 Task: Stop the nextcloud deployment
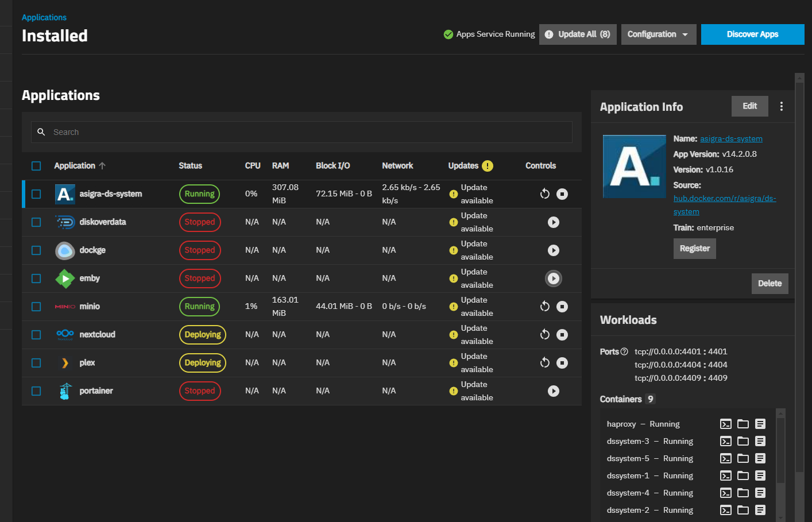(562, 335)
